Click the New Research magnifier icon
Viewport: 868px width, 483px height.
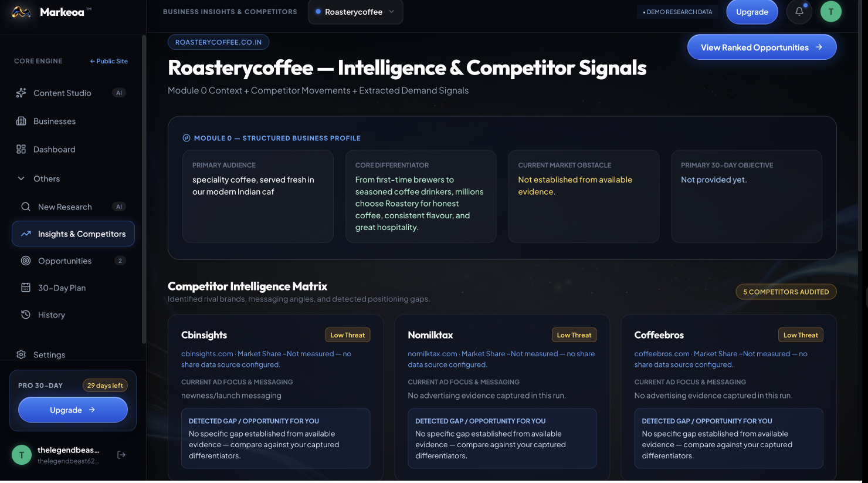pyautogui.click(x=26, y=207)
